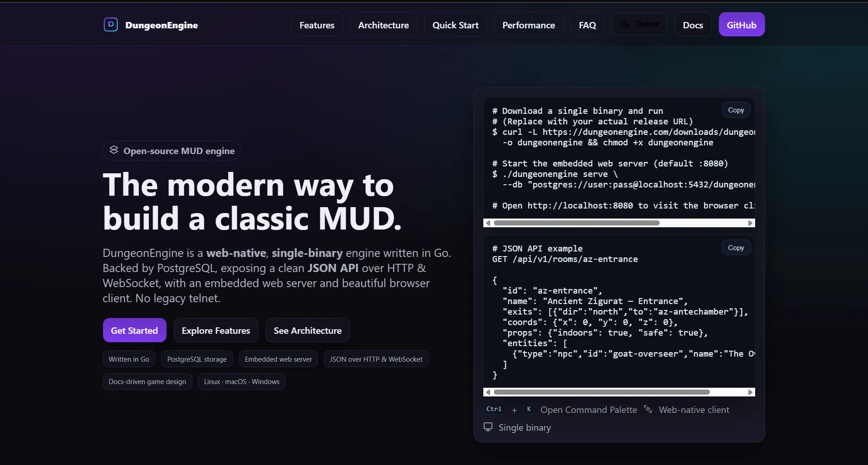Click the JSON example horizontal scrollbar thumb

pyautogui.click(x=602, y=392)
